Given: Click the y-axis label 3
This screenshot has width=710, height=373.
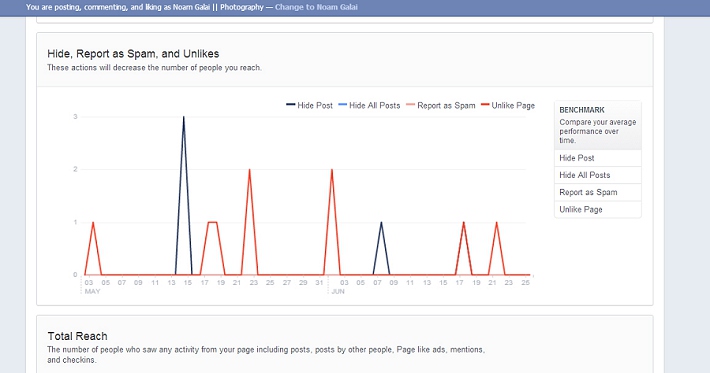Looking at the screenshot, I should (76, 117).
